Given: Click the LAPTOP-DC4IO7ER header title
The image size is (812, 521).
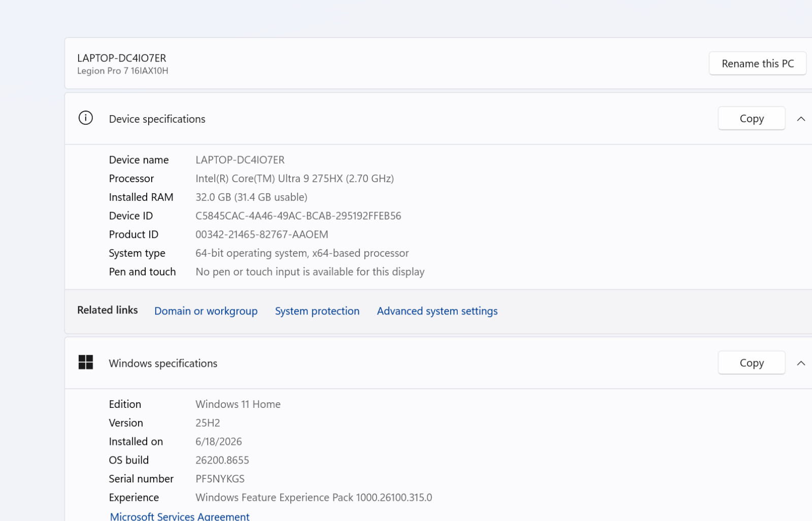Looking at the screenshot, I should click(121, 58).
